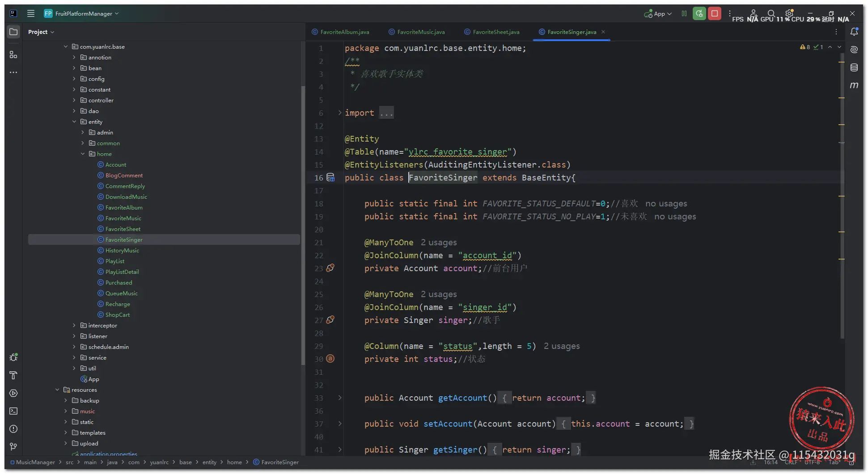Screen dimensions: 868x474
Task: Click the relation gutter icon on line 23
Action: (330, 268)
